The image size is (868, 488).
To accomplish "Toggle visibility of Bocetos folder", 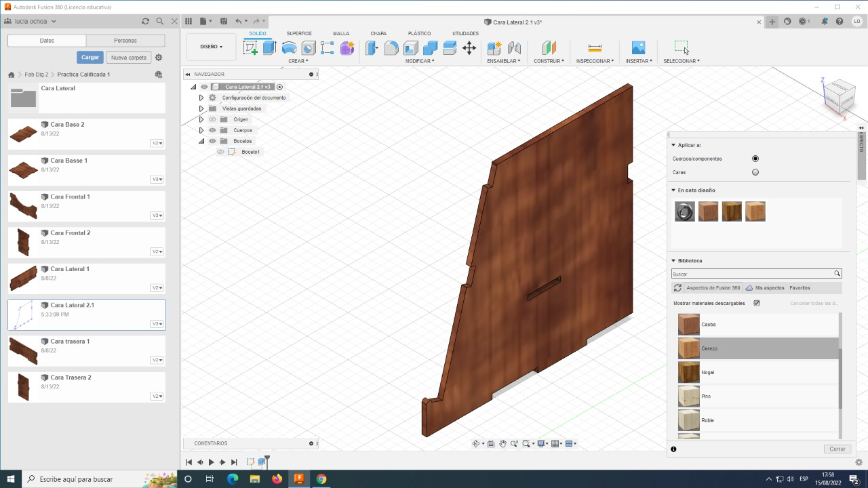I will pos(212,141).
